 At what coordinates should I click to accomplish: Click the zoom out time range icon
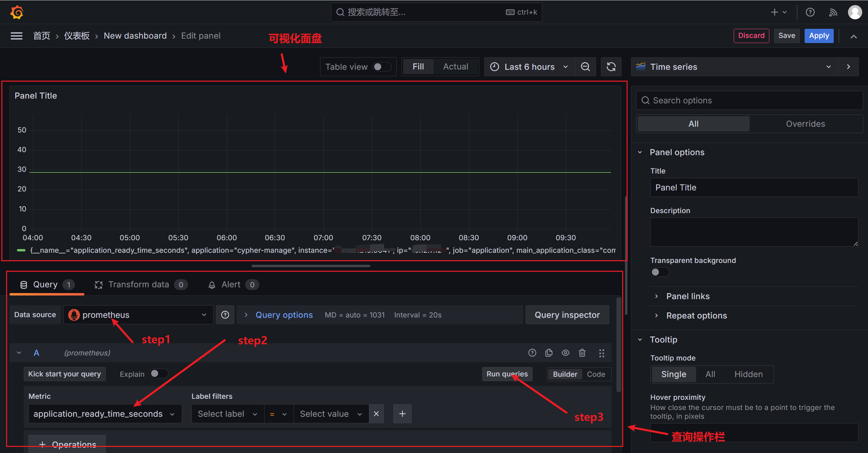(585, 67)
